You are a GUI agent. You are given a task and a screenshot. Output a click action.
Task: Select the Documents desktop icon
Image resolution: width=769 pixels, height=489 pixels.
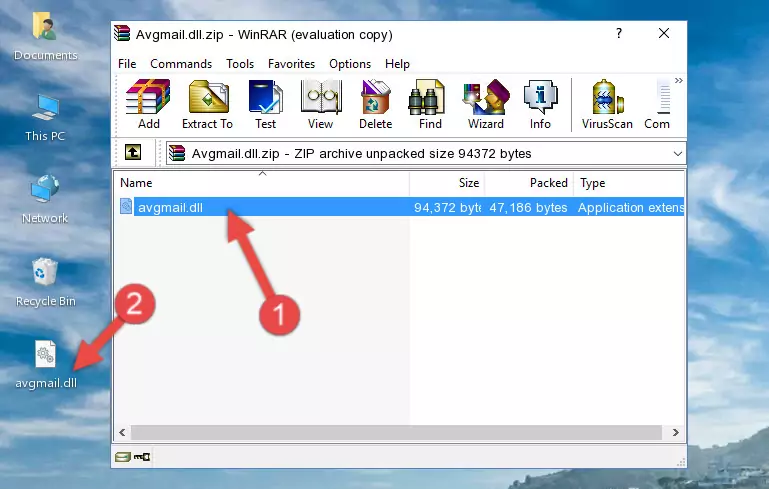click(x=45, y=37)
